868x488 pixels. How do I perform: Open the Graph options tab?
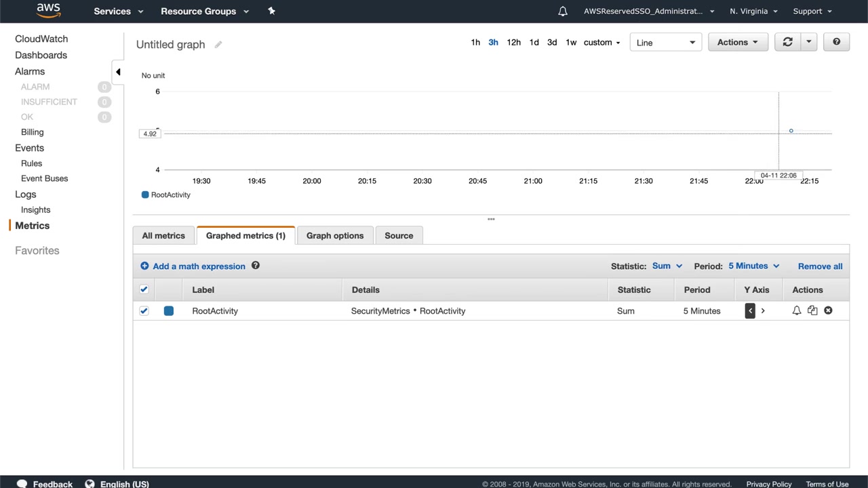(335, 236)
